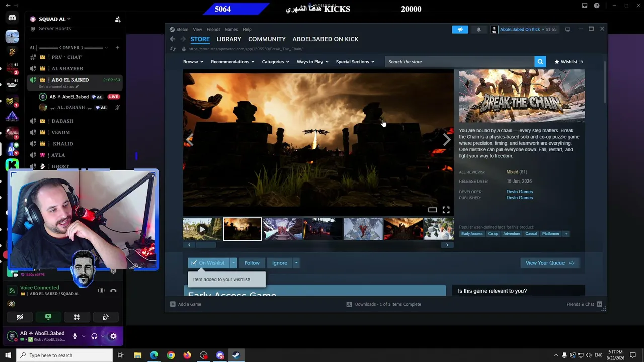Toggle Discord camera on

point(20,317)
